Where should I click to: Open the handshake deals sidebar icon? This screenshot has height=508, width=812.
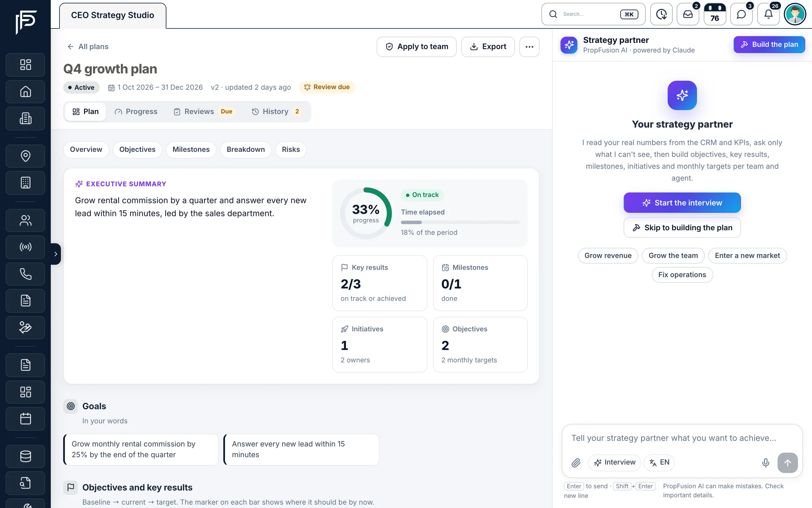point(25,327)
